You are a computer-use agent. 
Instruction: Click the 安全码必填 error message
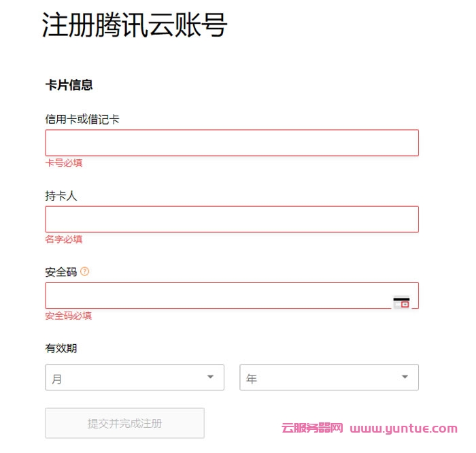click(69, 316)
